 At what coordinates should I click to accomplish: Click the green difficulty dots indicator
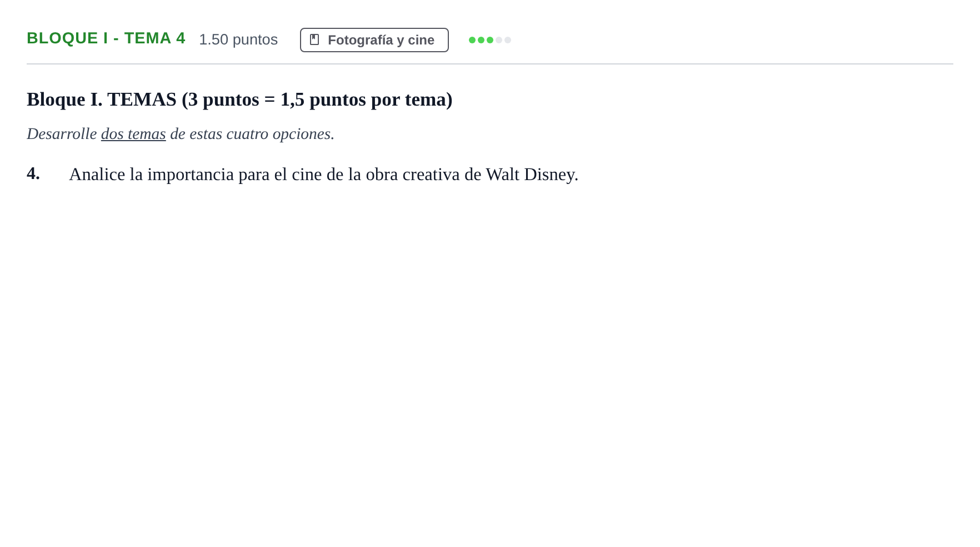pos(490,40)
